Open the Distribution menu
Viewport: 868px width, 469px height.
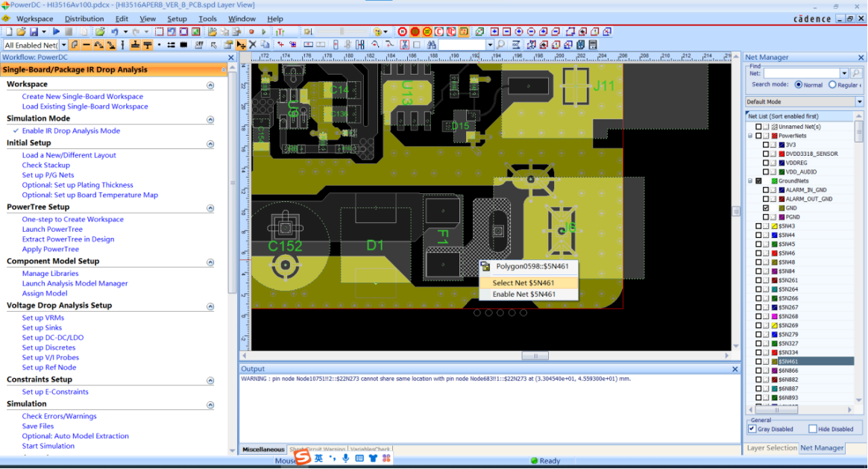tap(84, 19)
